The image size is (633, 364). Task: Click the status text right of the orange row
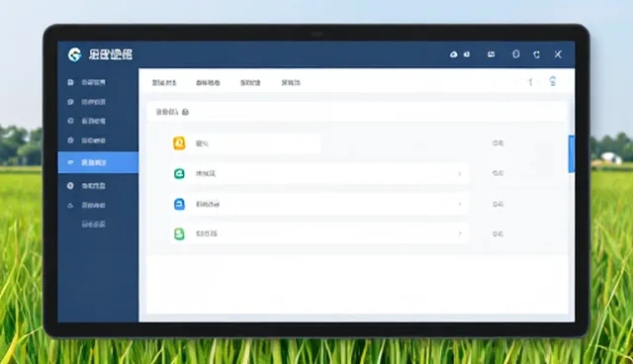[497, 142]
